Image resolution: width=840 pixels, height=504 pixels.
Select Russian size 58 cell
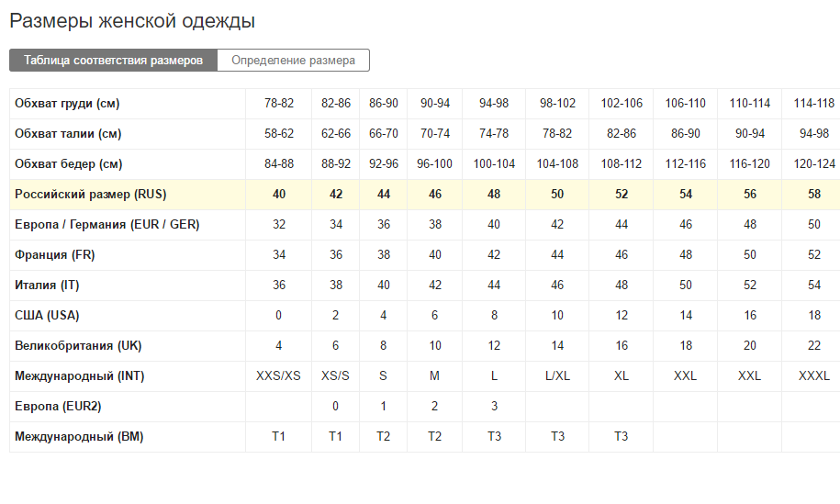pyautogui.click(x=813, y=195)
